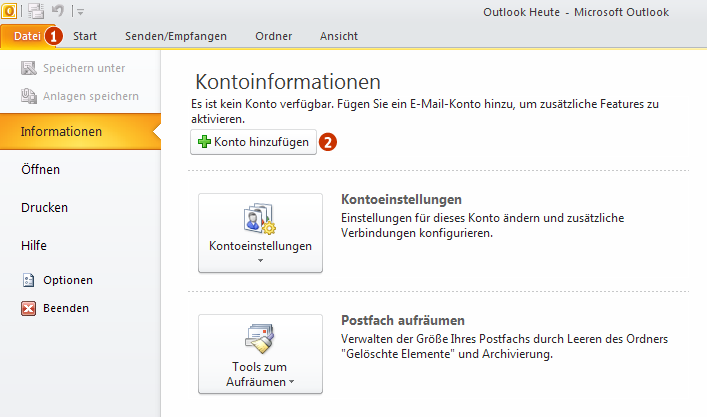This screenshot has height=417, width=707.
Task: Click the 'Es ist kein Konto verfügbar' message
Action: tap(425, 111)
